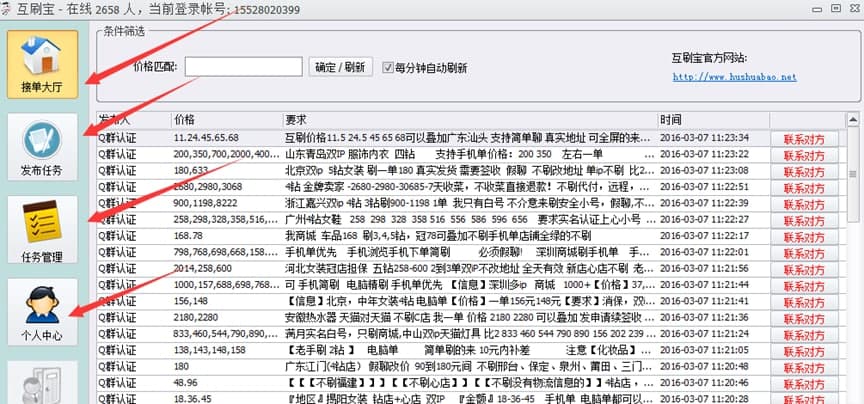Click the 互刷宝 app icon in title bar
This screenshot has width=864, height=404.
6,9
